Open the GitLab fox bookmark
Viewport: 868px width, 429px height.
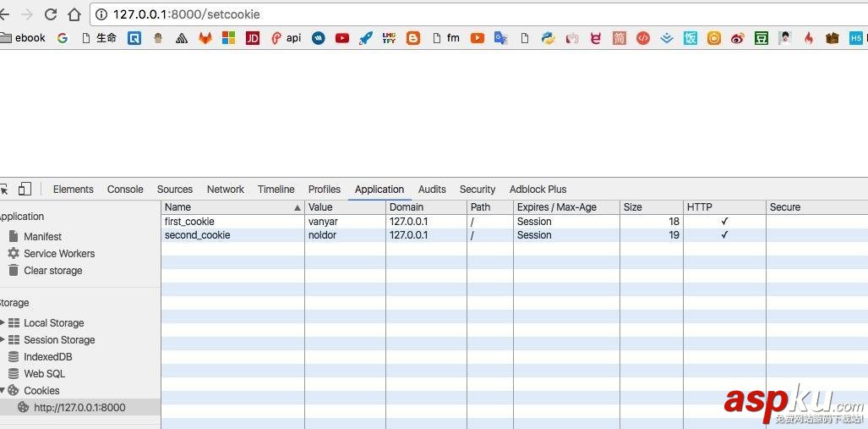[205, 38]
